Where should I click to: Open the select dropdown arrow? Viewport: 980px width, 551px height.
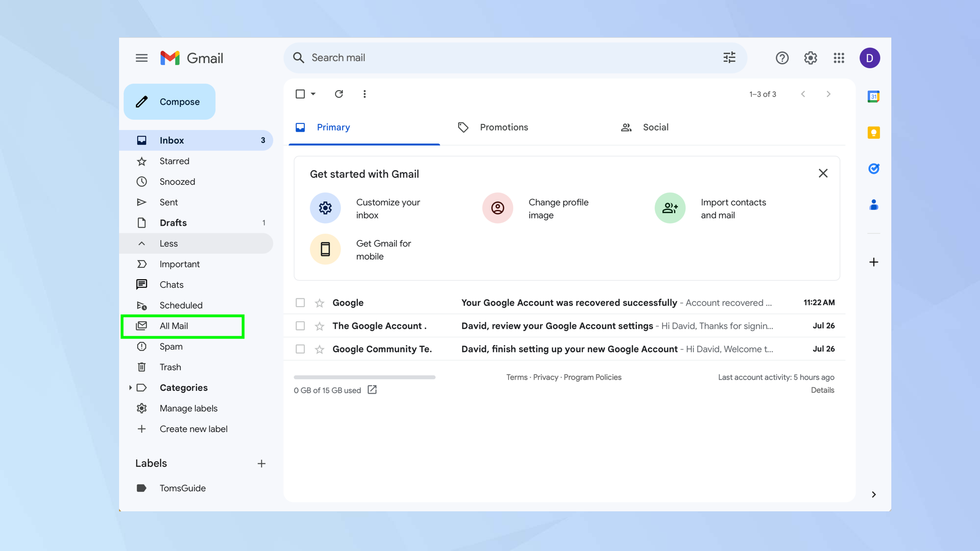pyautogui.click(x=313, y=94)
